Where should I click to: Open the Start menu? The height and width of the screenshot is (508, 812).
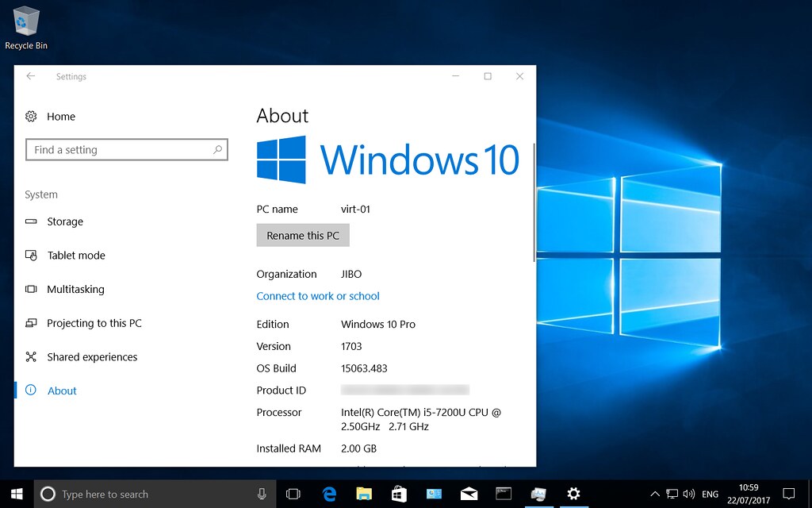16,493
